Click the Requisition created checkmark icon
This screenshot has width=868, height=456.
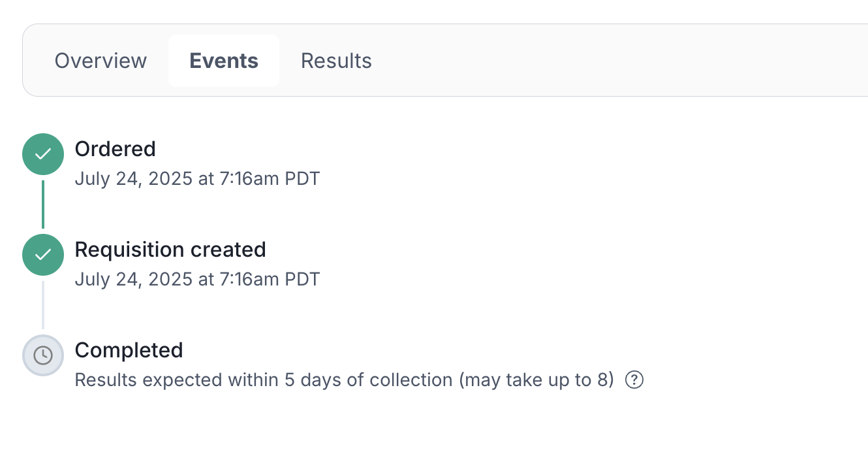coord(43,255)
